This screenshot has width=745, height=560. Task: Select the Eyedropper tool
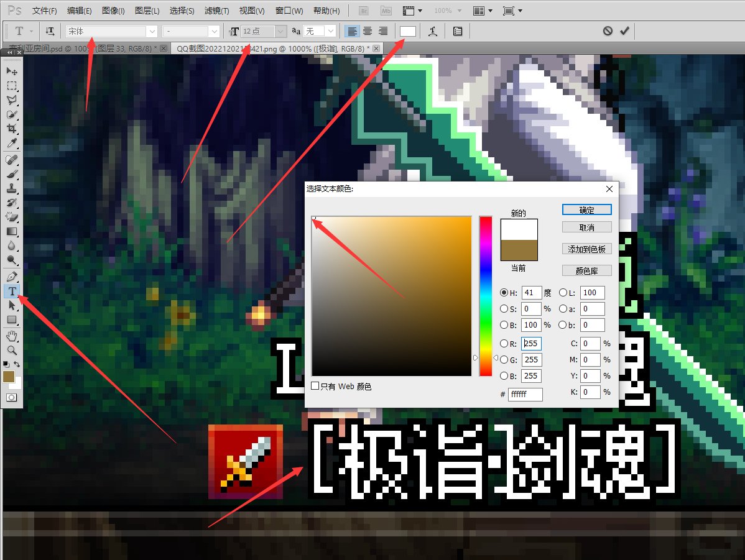pyautogui.click(x=12, y=143)
